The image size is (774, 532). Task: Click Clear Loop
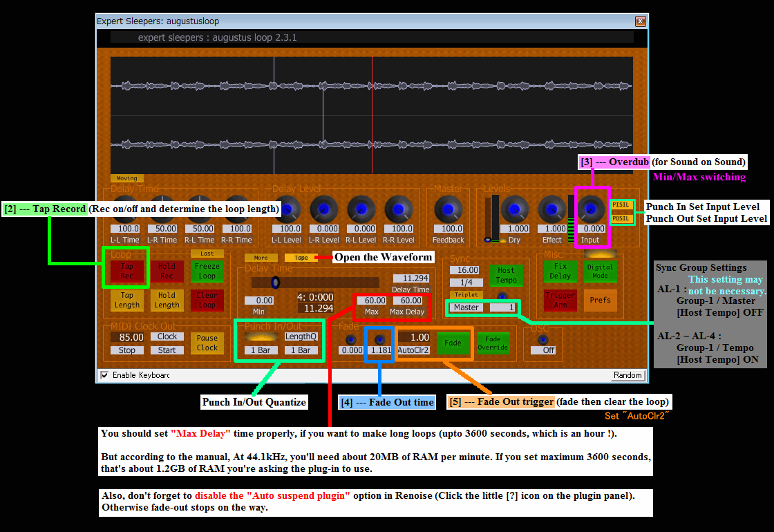(x=207, y=300)
